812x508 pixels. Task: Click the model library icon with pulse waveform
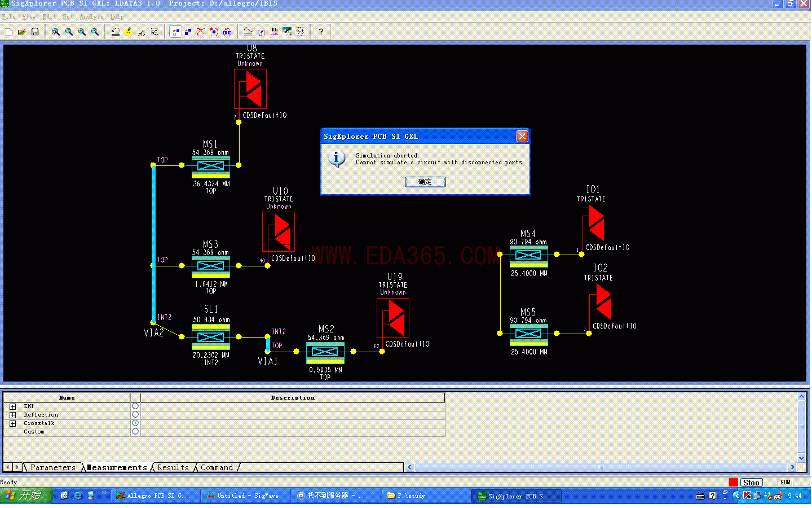point(274,32)
